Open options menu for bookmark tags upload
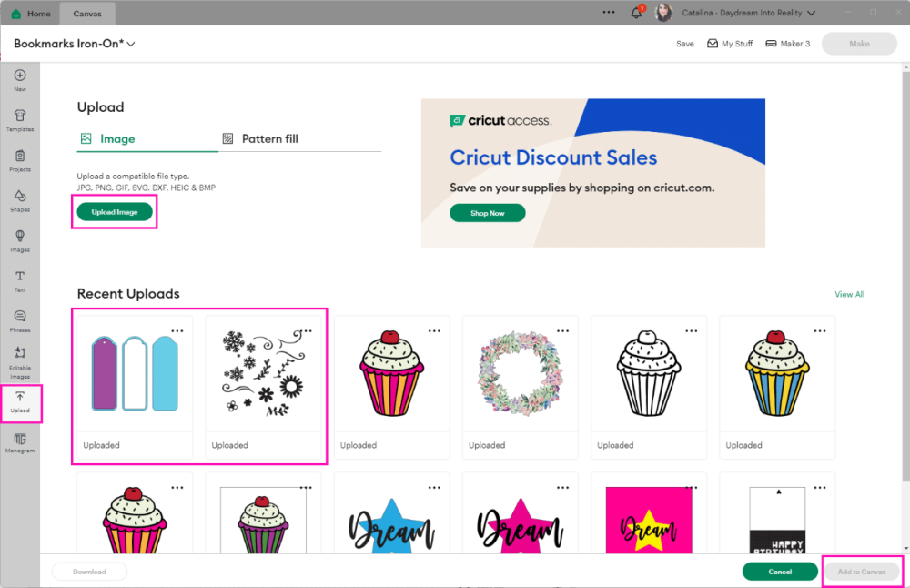Viewport: 910px width, 588px height. tap(177, 330)
